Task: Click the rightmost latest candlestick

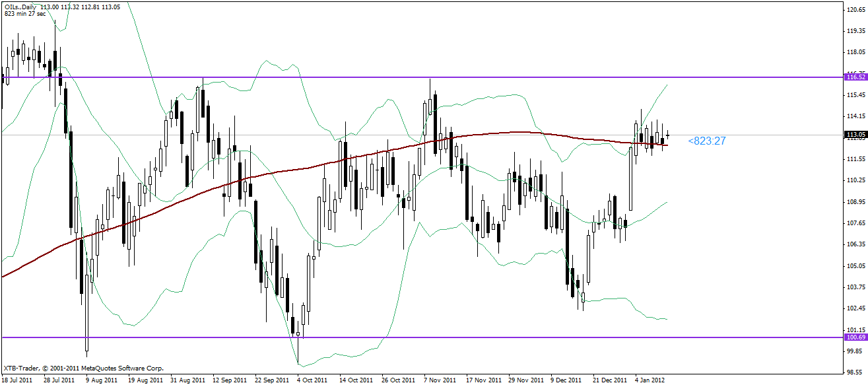Action: pos(668,135)
